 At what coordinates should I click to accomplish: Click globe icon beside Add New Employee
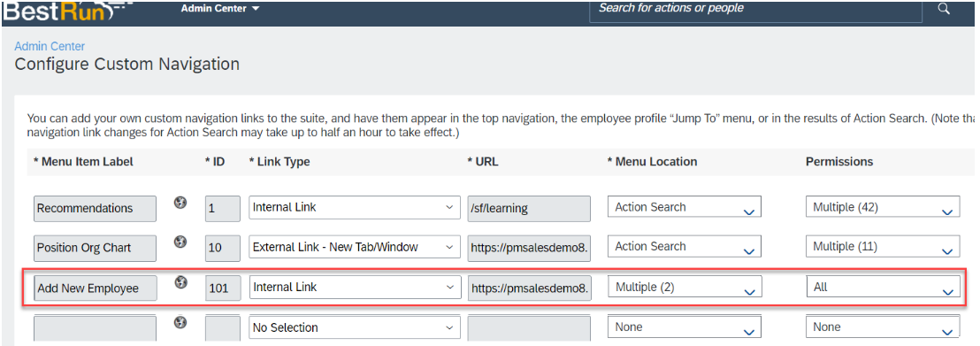click(x=180, y=282)
